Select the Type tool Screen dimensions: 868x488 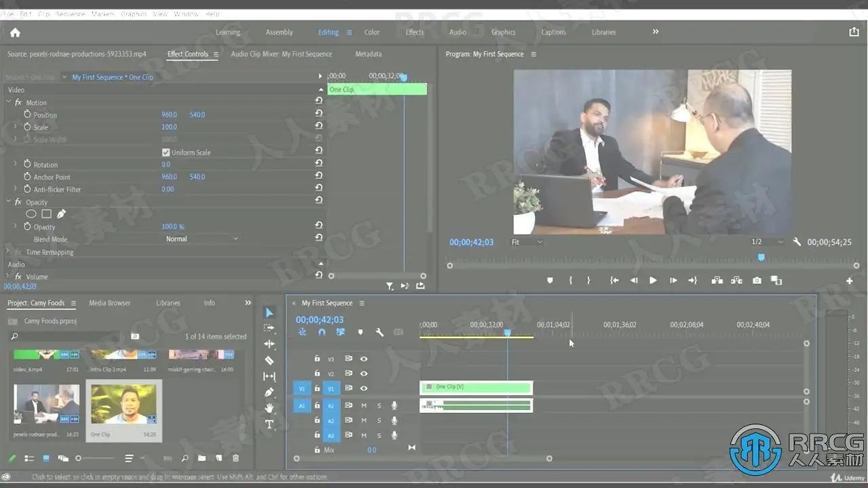coord(269,424)
